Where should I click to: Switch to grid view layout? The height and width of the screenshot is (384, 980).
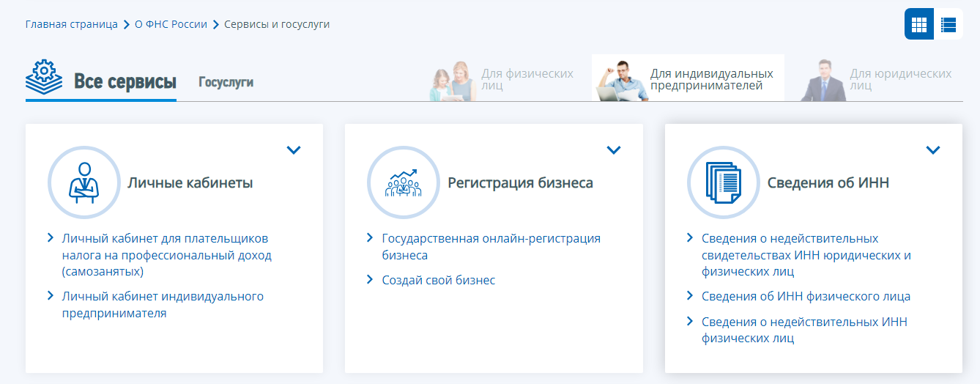click(919, 24)
